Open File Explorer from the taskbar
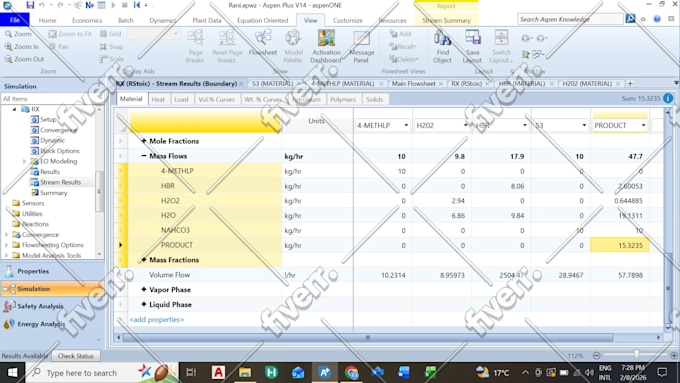680x383 pixels. [x=245, y=372]
